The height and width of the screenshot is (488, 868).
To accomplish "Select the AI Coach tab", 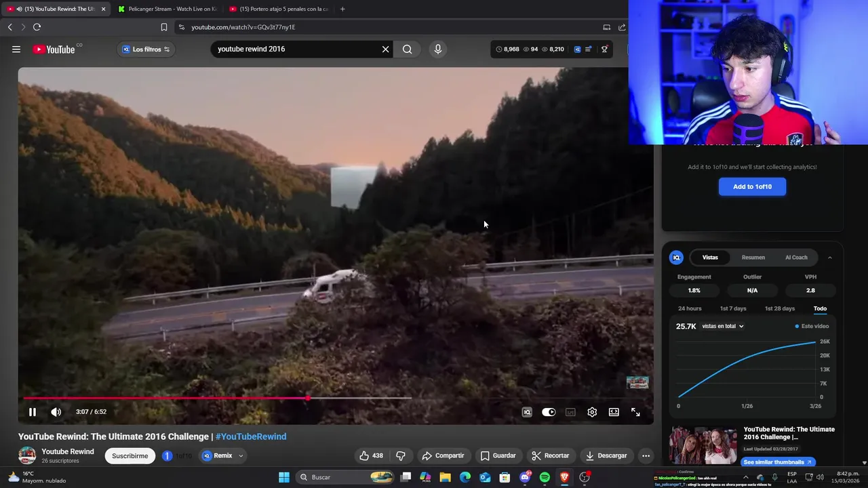I will 796,258.
